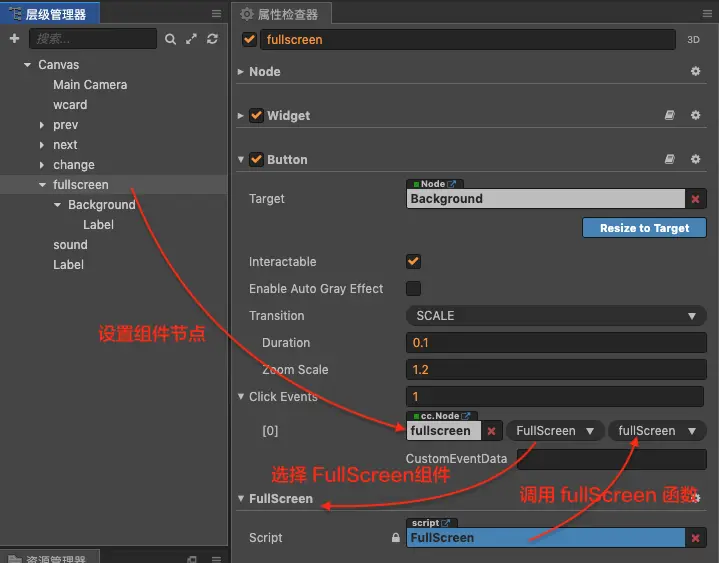Click the CustomEventData input field

click(x=611, y=459)
